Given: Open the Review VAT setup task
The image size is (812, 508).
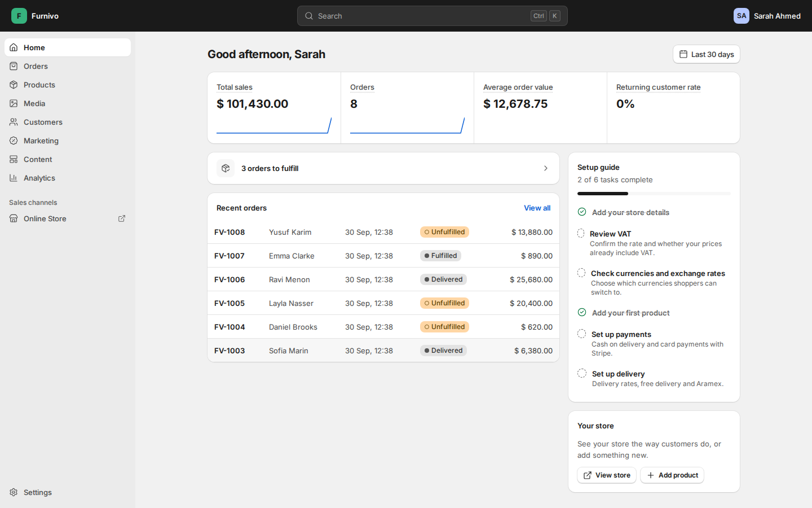Looking at the screenshot, I should click(x=654, y=243).
